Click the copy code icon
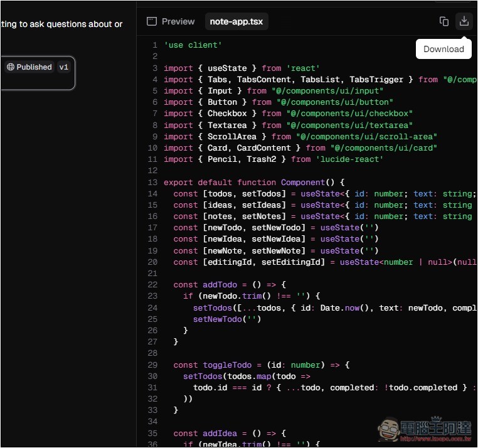Image resolution: width=478 pixels, height=448 pixels. tap(443, 21)
